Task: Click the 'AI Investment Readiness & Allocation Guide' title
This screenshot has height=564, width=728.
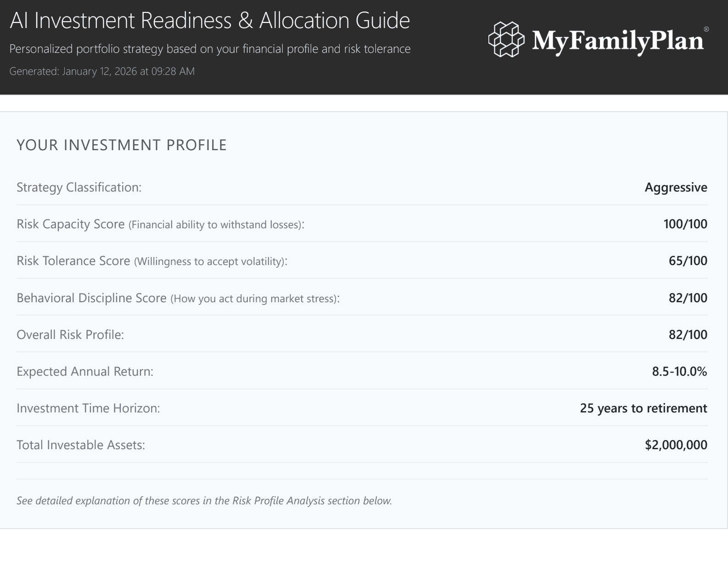Action: (210, 20)
